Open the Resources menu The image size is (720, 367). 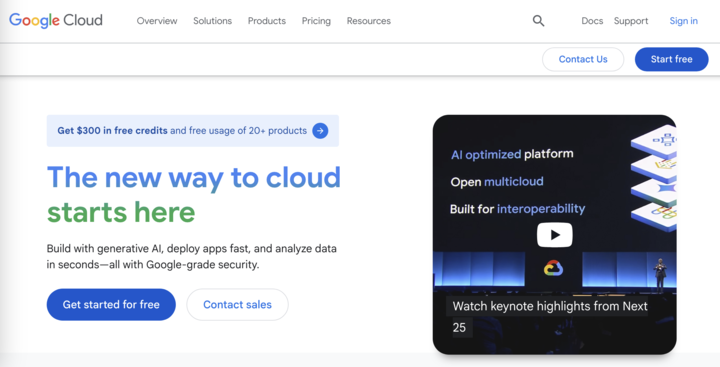click(369, 21)
